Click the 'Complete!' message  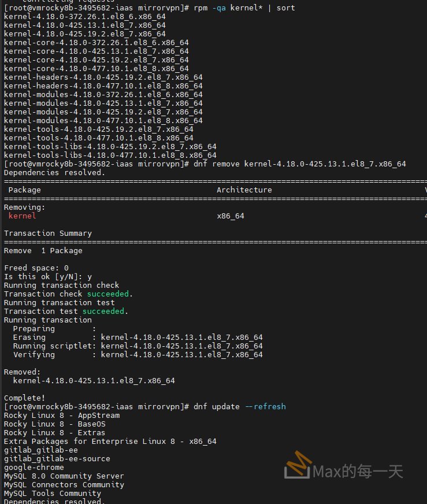pos(24,398)
